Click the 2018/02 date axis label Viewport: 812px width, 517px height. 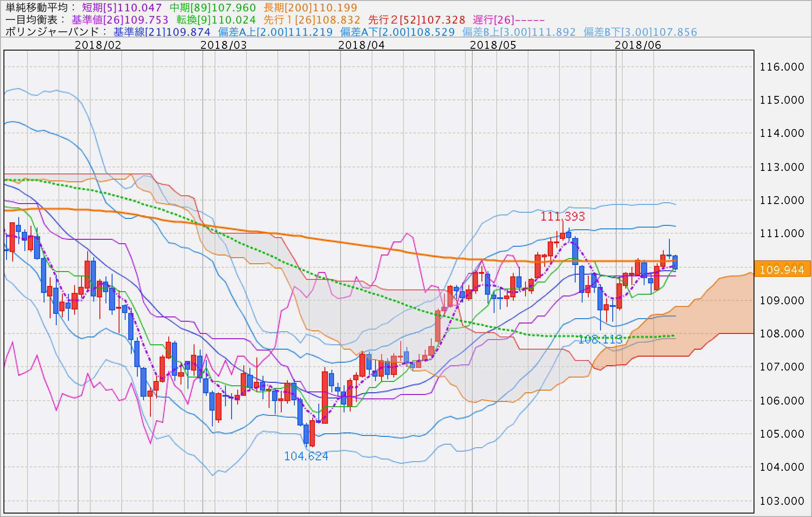coord(98,45)
